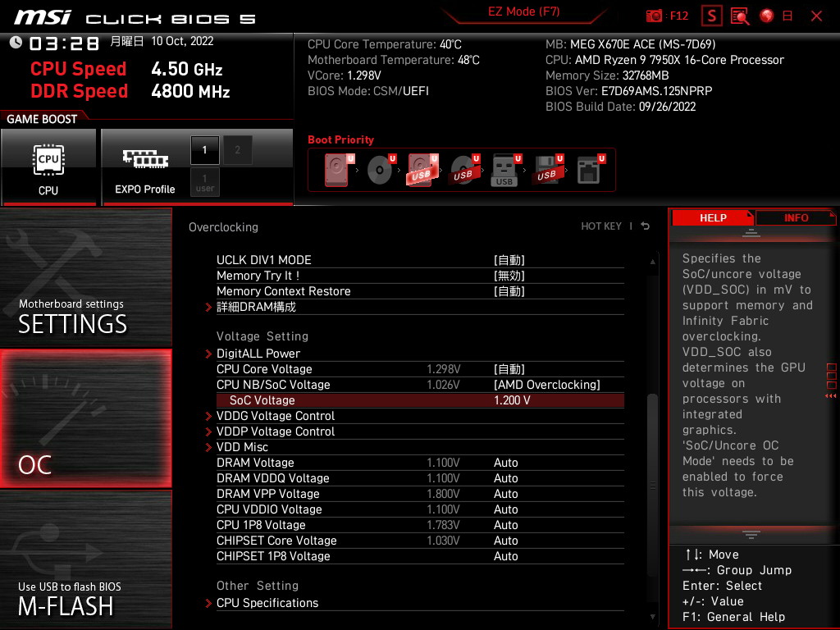Switch to EZ Mode (F7)
Screen dimensions: 840x630
tap(523, 11)
